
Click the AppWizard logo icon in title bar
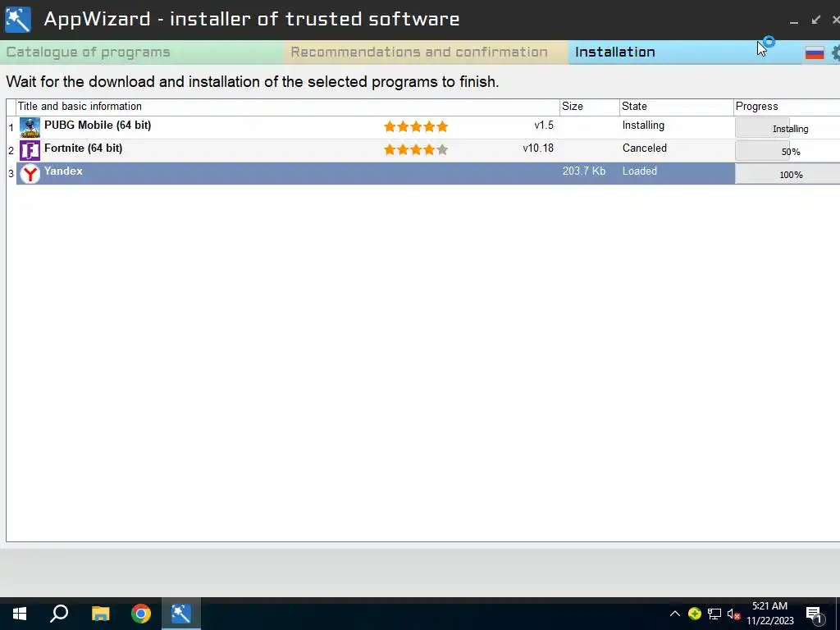18,20
